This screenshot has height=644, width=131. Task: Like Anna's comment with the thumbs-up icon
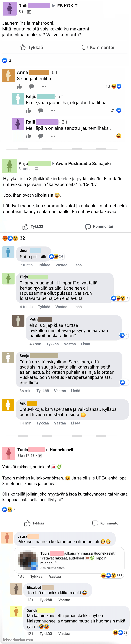click(x=19, y=86)
